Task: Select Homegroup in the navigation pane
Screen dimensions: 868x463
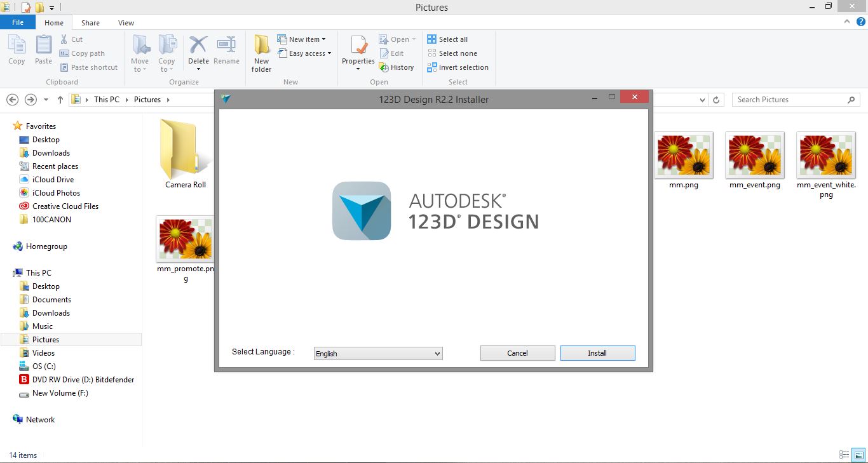Action: (46, 246)
